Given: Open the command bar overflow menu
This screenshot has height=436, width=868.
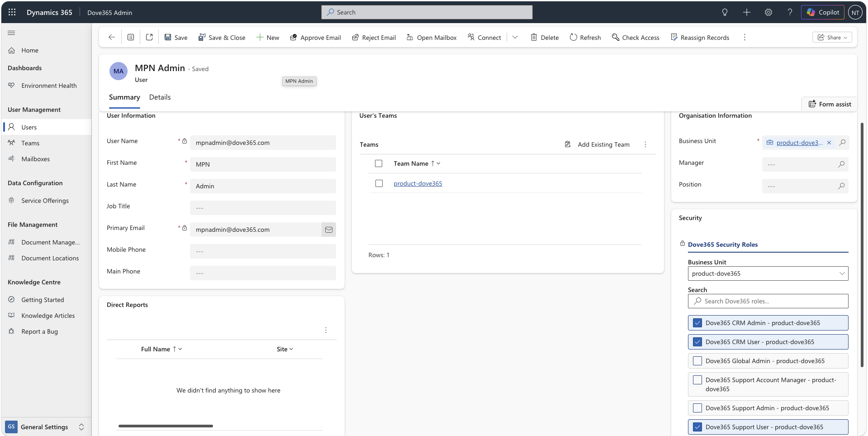Looking at the screenshot, I should (x=745, y=37).
